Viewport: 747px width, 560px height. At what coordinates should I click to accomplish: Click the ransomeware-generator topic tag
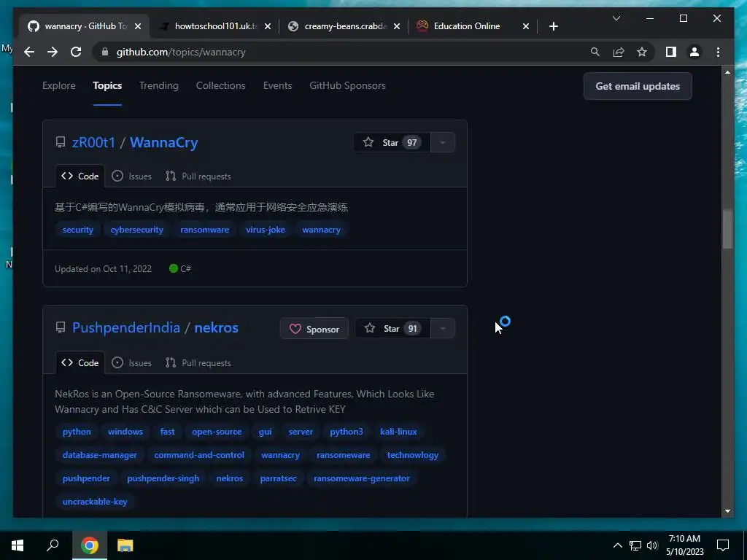[x=361, y=478]
